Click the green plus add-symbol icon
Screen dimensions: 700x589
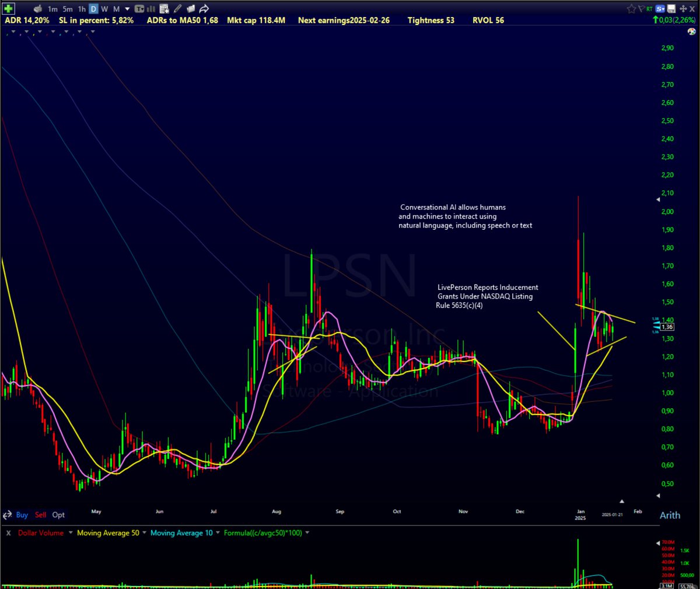click(x=8, y=9)
